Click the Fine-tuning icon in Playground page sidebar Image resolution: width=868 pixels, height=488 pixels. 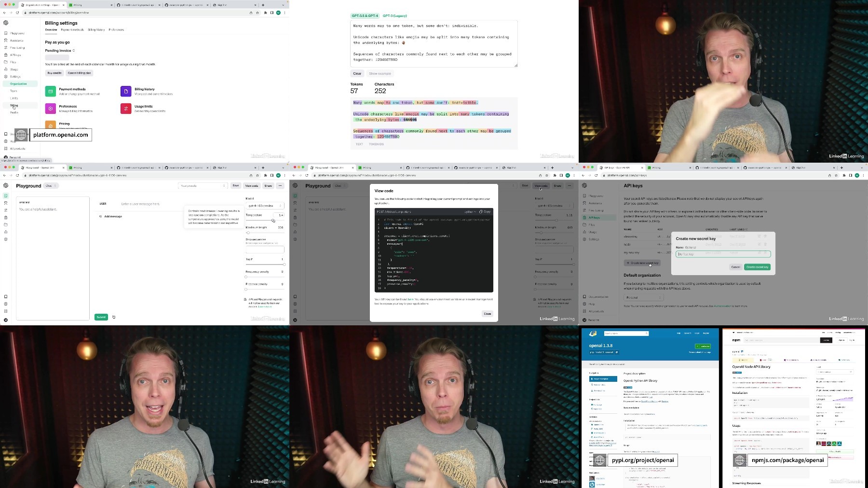[x=6, y=210]
